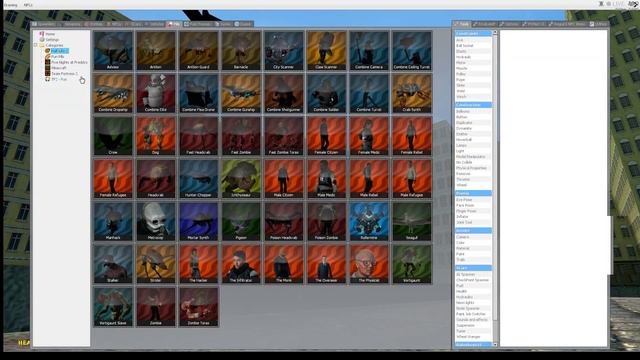640x360 pixels.
Task: Collapse the Constraints tool category header
Action: click(473, 33)
